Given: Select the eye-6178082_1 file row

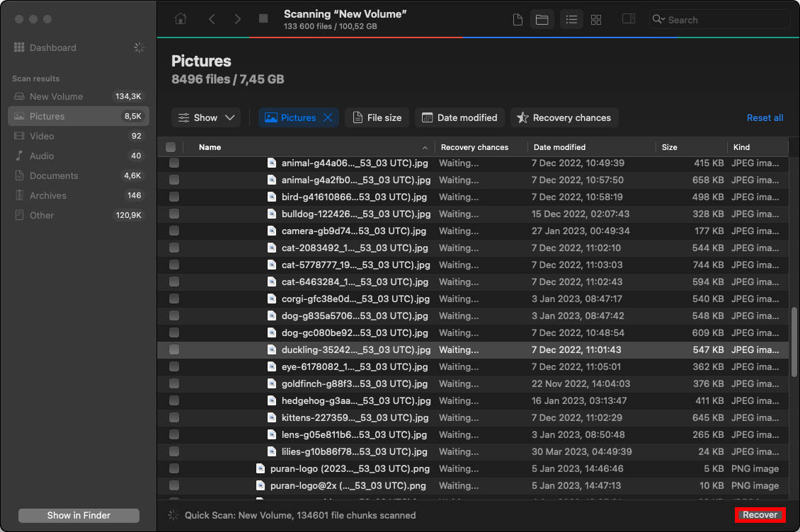Looking at the screenshot, I should coord(472,366).
